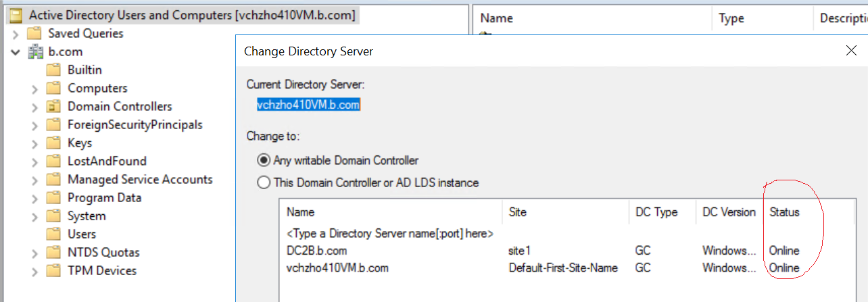Click the Active Directory Users and Computers root icon

coord(16,14)
